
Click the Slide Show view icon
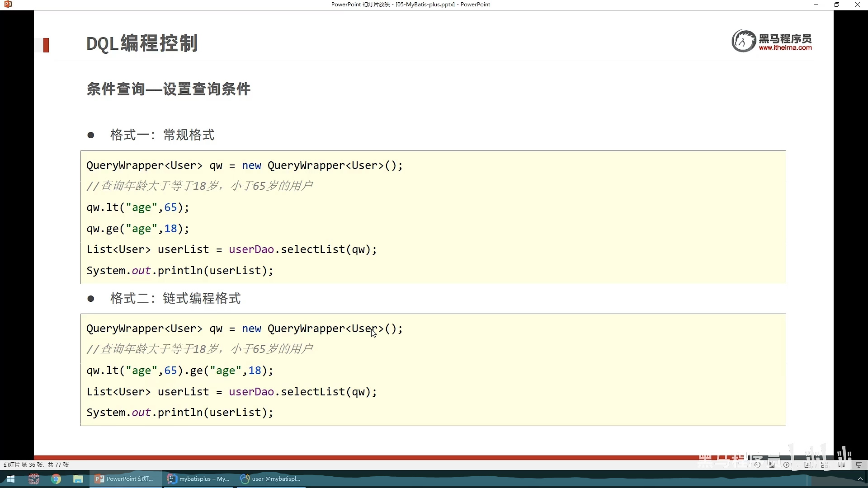859,465
